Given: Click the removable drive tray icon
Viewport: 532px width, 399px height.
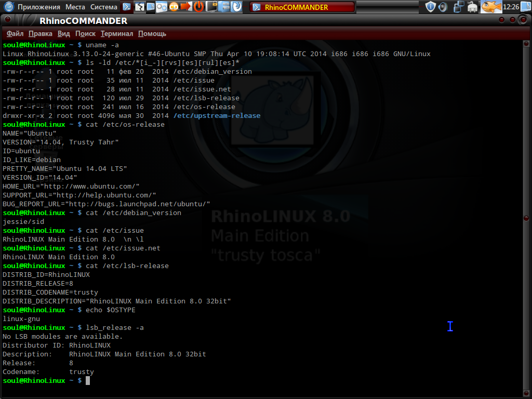Looking at the screenshot, I should 472,7.
